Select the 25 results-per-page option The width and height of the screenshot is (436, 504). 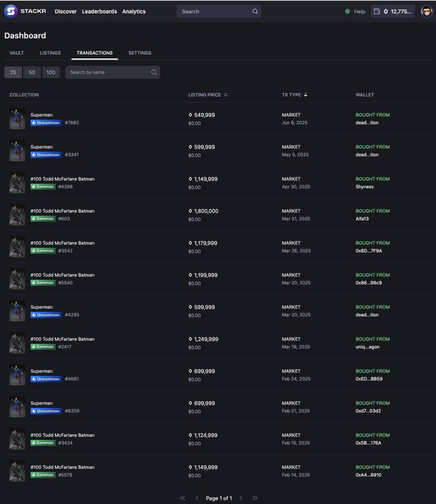pyautogui.click(x=13, y=72)
